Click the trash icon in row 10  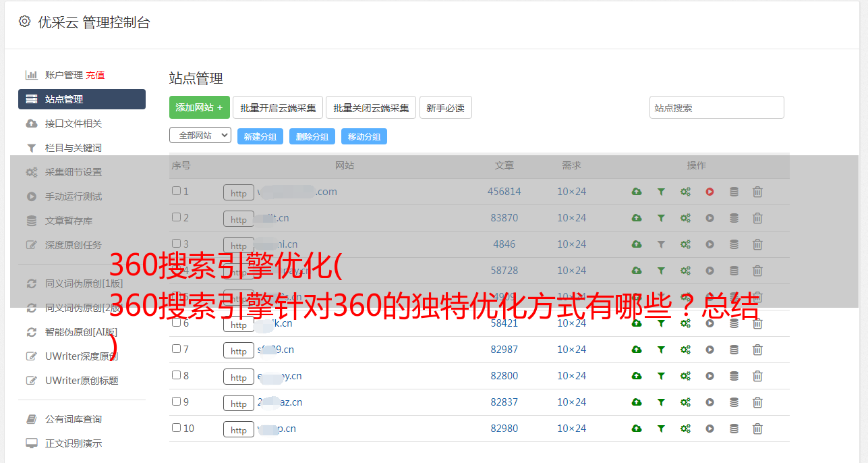click(x=757, y=429)
